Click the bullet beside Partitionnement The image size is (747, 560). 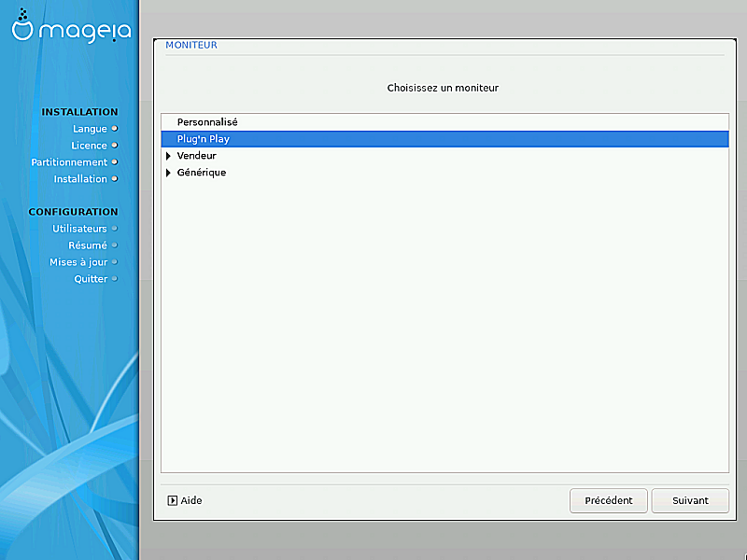114,161
